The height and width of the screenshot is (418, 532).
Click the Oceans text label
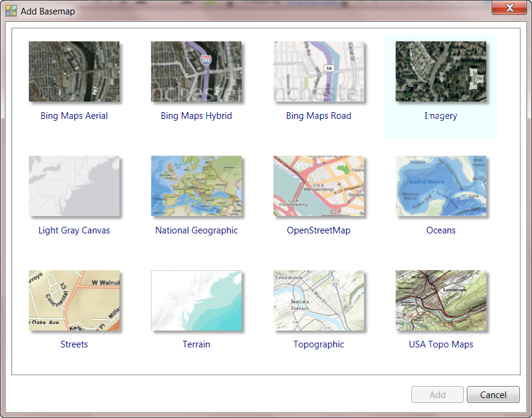(x=441, y=230)
